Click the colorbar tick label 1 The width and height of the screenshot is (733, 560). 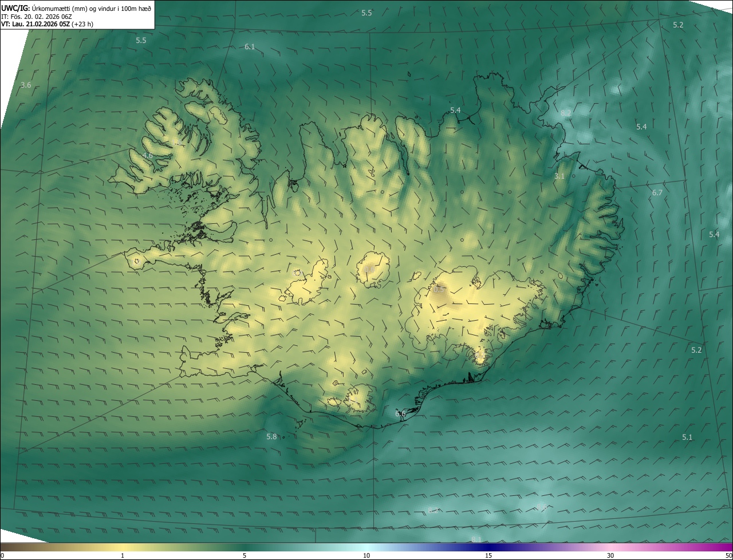(x=123, y=555)
